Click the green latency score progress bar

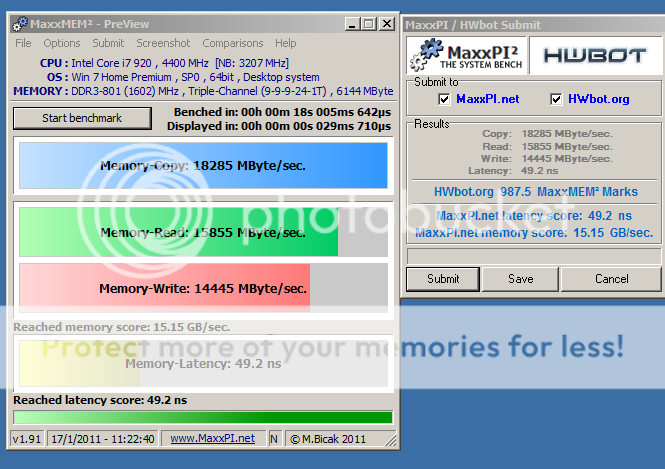click(x=202, y=417)
